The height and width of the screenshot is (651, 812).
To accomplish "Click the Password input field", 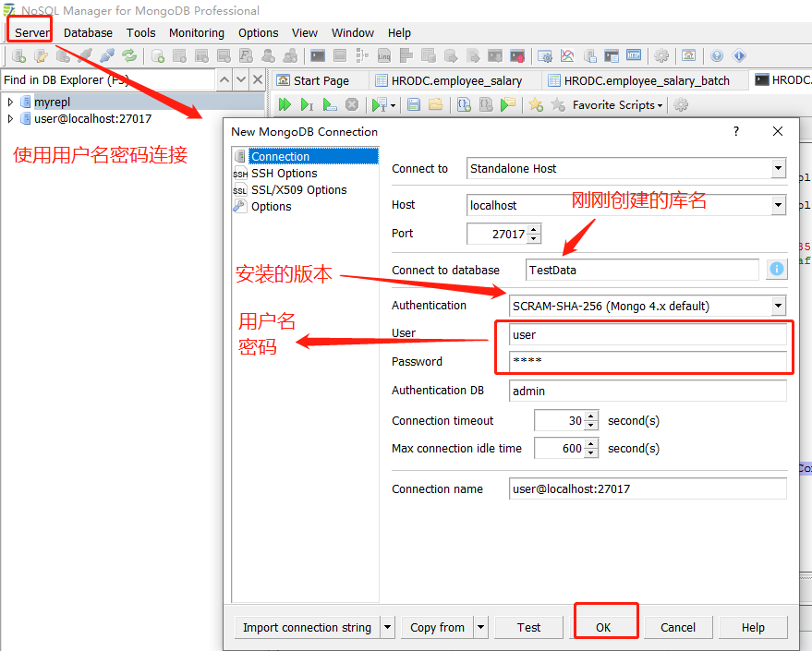I will point(648,361).
